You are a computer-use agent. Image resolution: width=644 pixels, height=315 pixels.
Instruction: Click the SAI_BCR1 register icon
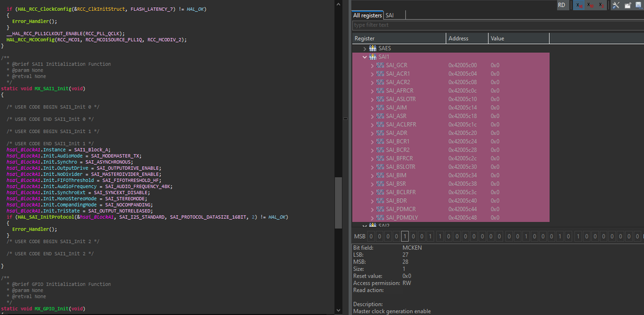click(380, 141)
